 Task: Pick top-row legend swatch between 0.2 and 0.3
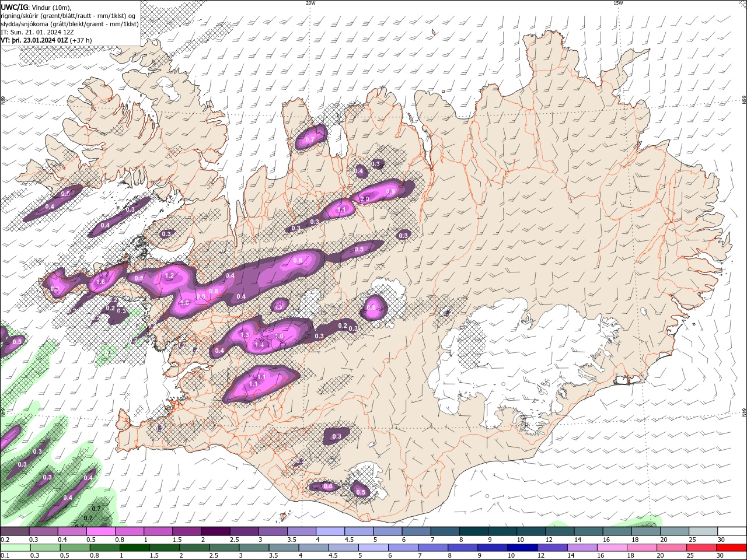(14, 531)
